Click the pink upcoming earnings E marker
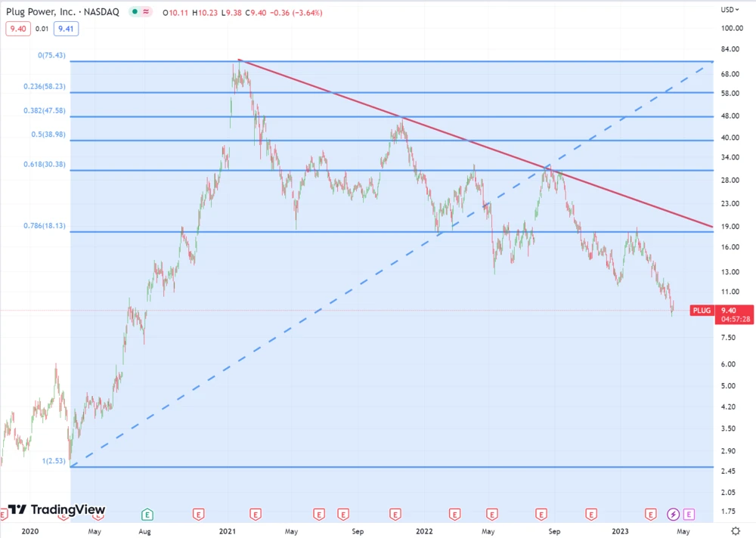756x538 pixels. pos(689,515)
